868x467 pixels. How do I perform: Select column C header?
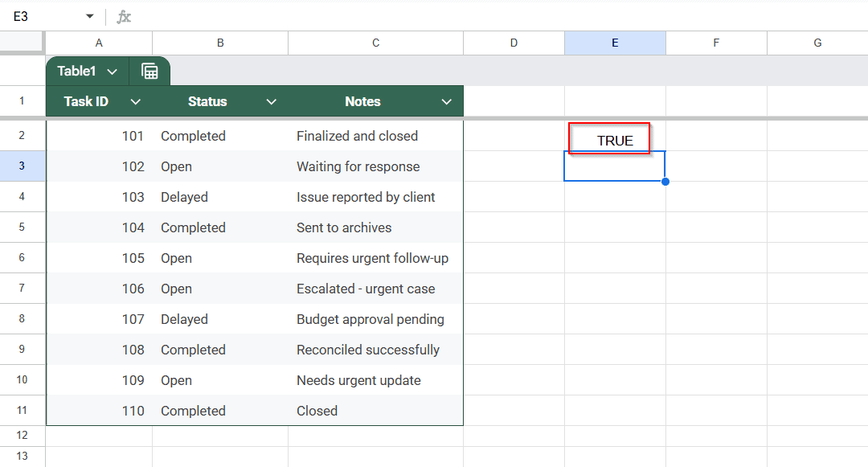(x=376, y=43)
